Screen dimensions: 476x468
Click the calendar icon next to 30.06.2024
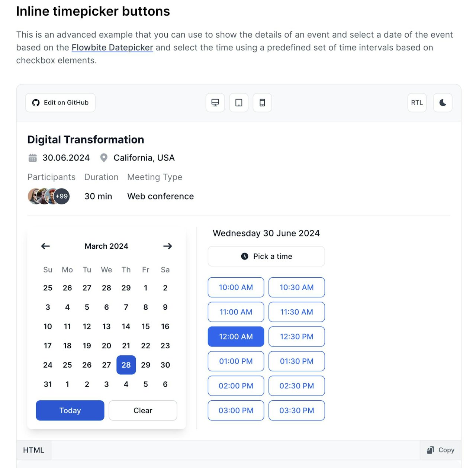32,158
